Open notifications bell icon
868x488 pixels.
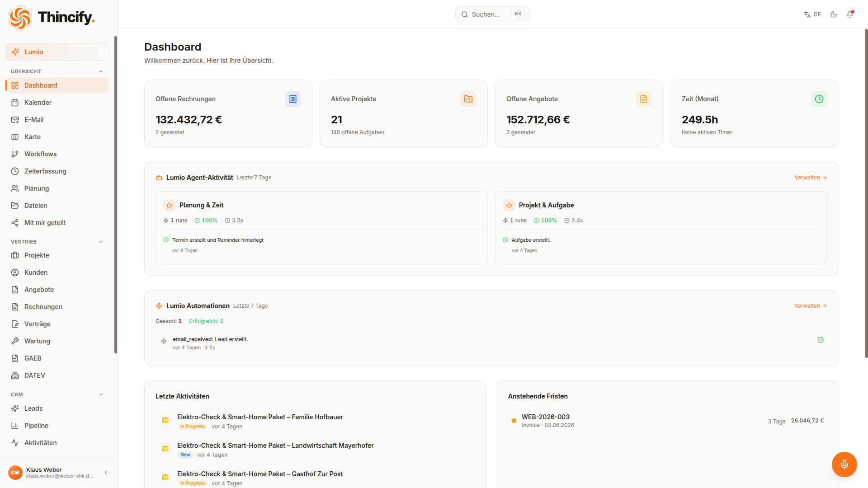850,14
